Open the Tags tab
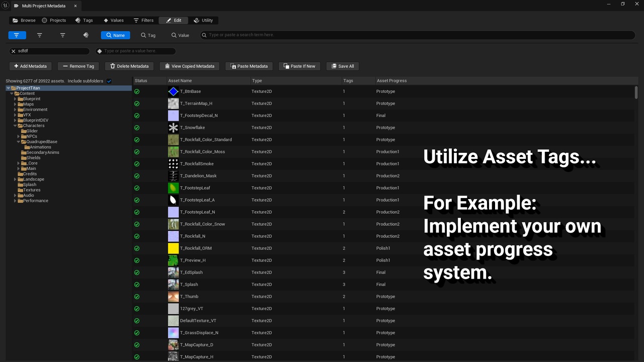Viewport: 644px width, 362px height. (84, 21)
